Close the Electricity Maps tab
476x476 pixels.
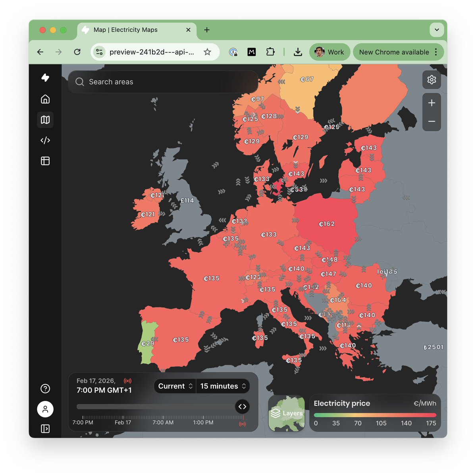pos(188,30)
